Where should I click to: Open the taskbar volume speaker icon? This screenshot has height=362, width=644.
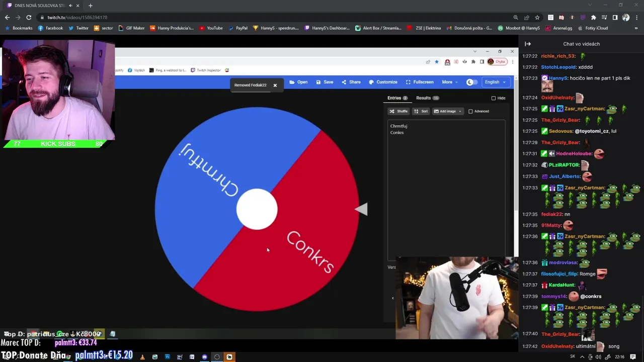[599, 357]
